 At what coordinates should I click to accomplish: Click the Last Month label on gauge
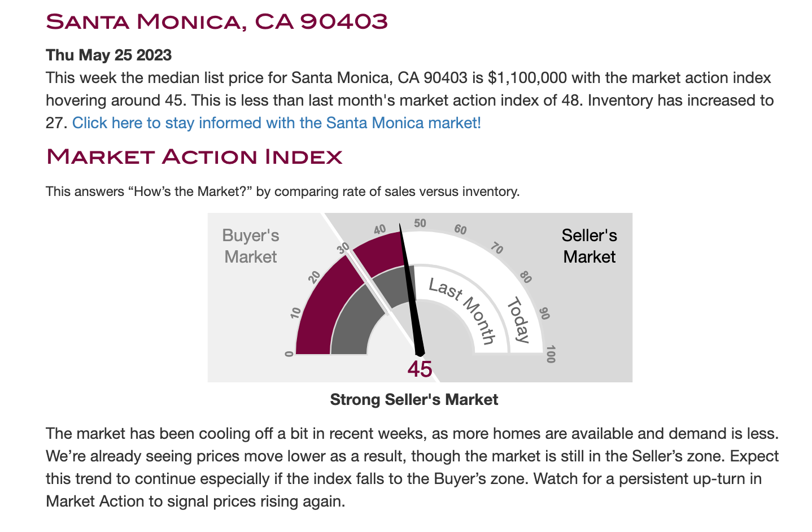coord(462,311)
